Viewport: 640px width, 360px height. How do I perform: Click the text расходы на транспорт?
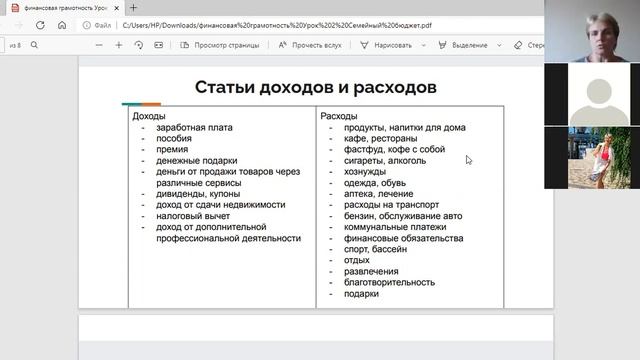click(391, 205)
